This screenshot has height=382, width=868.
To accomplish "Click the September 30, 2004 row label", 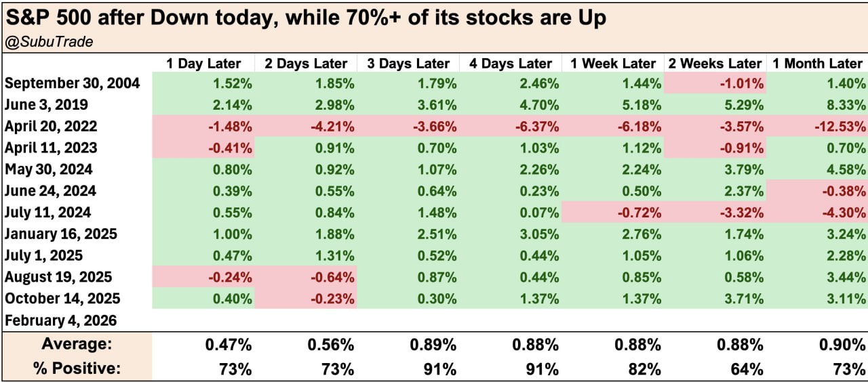I will click(73, 83).
